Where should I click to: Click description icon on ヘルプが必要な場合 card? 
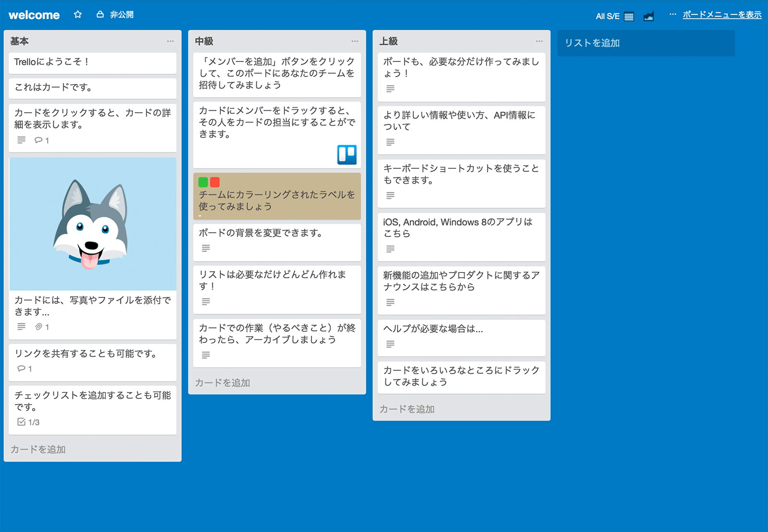tap(390, 344)
